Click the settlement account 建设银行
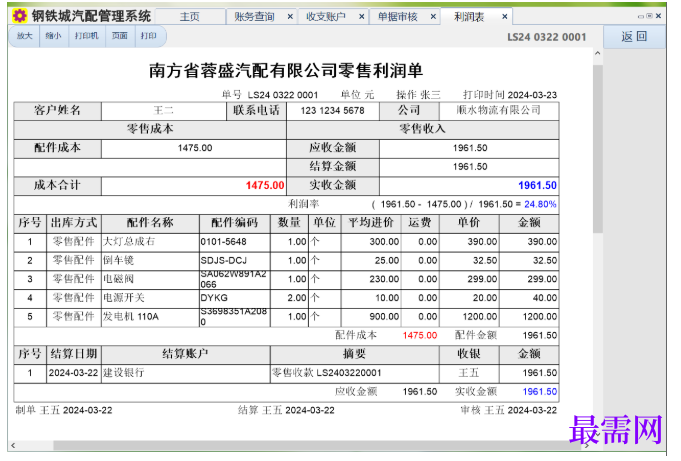Image resolution: width=681 pixels, height=461 pixels. tap(123, 373)
